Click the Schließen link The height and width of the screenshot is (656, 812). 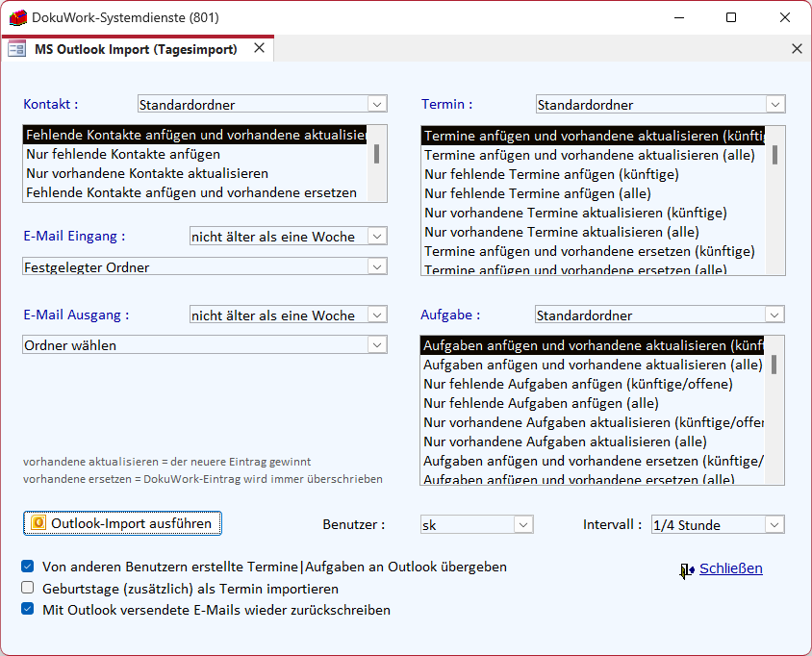[x=730, y=568]
